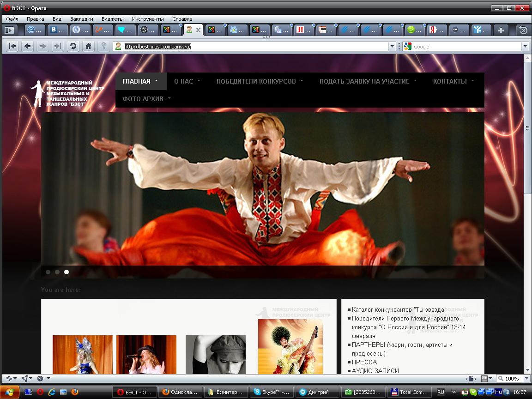
Task: Select the third slideshow dot
Action: (x=66, y=272)
